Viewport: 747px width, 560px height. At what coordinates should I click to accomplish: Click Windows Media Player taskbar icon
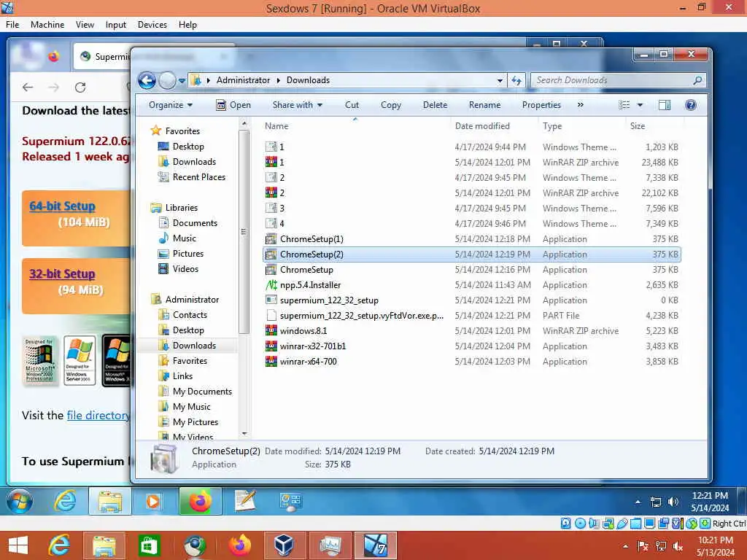pyautogui.click(x=153, y=502)
